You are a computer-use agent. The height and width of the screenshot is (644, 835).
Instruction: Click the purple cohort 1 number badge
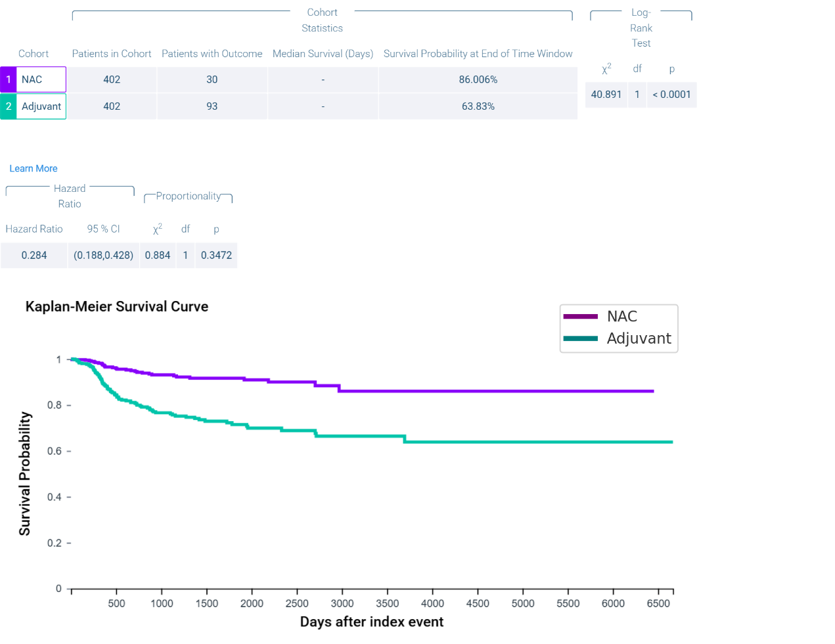(x=9, y=80)
